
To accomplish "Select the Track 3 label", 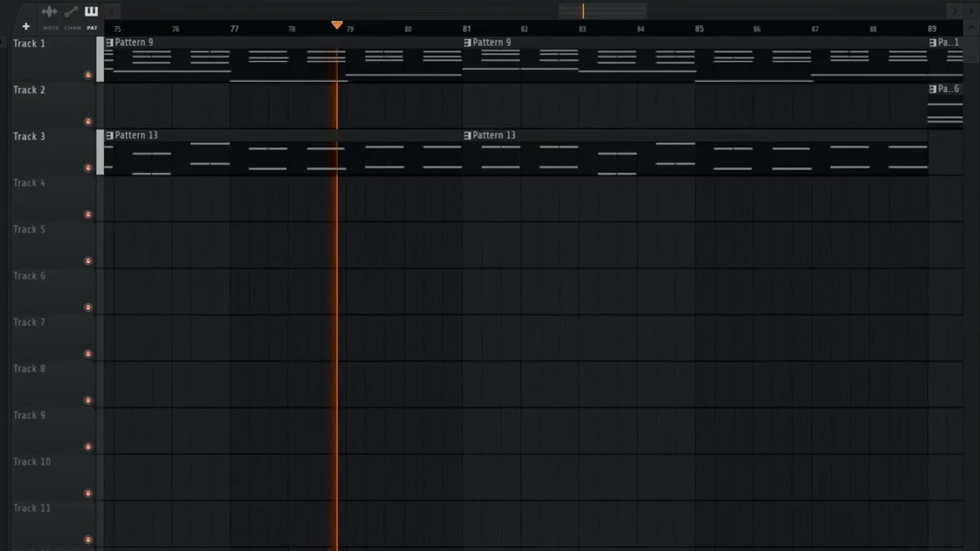I will [x=29, y=136].
